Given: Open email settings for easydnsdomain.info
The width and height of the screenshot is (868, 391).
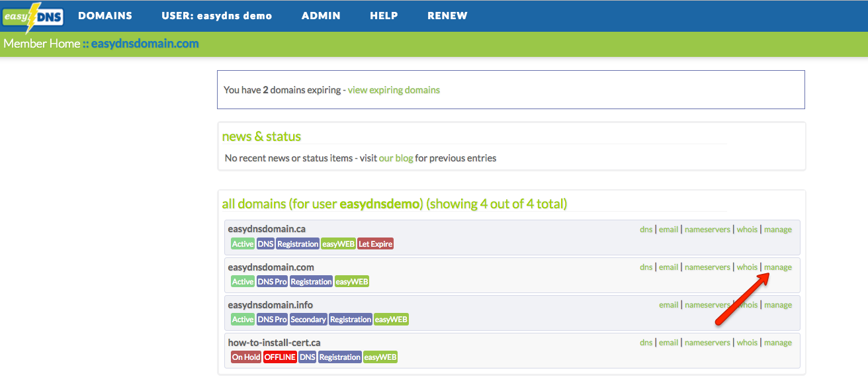Looking at the screenshot, I should (668, 305).
